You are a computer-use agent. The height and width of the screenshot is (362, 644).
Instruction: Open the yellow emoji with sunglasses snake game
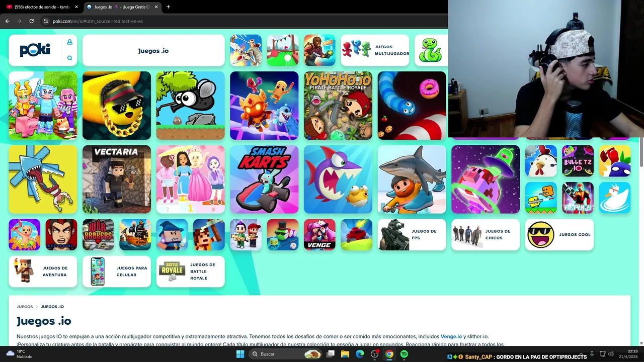point(117,106)
